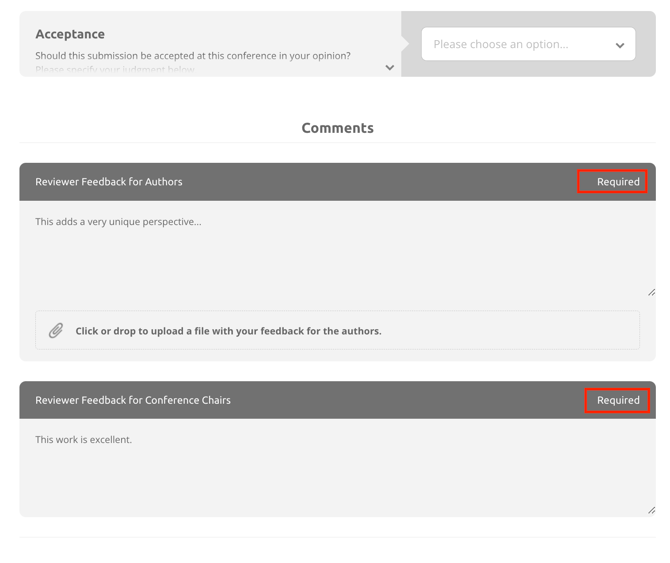
Task: Click the 'Comments' section heading
Action: [337, 128]
